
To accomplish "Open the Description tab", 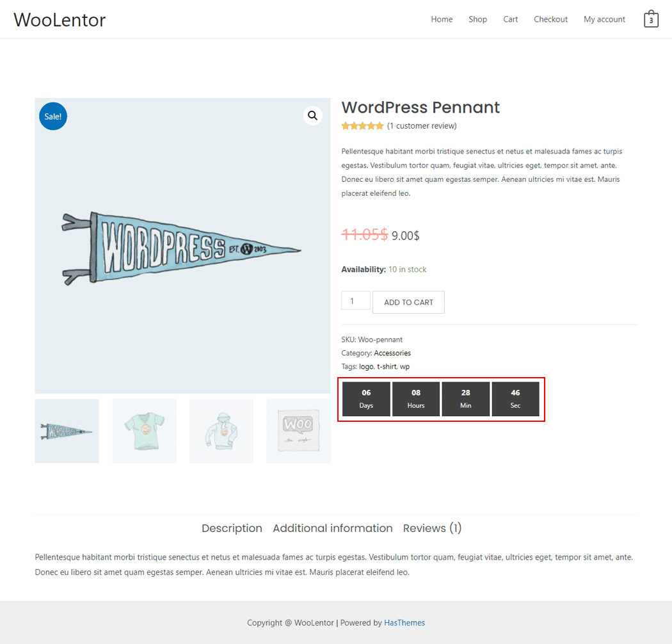I will [232, 528].
